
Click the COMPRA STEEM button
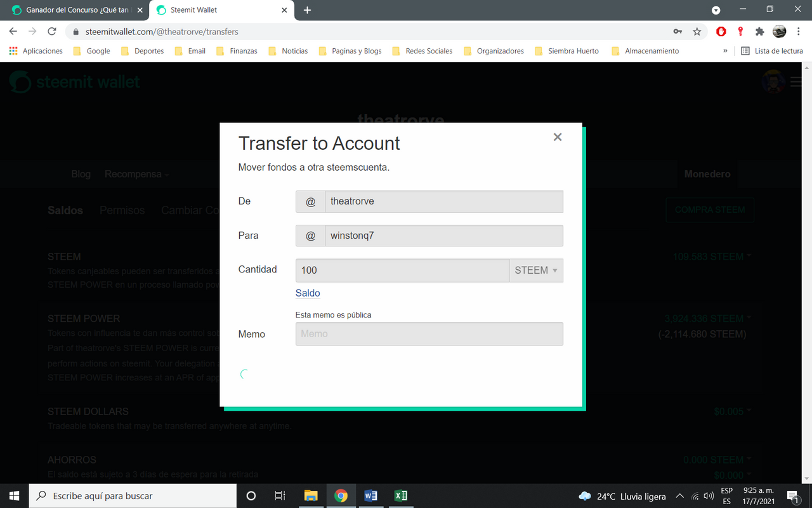710,210
